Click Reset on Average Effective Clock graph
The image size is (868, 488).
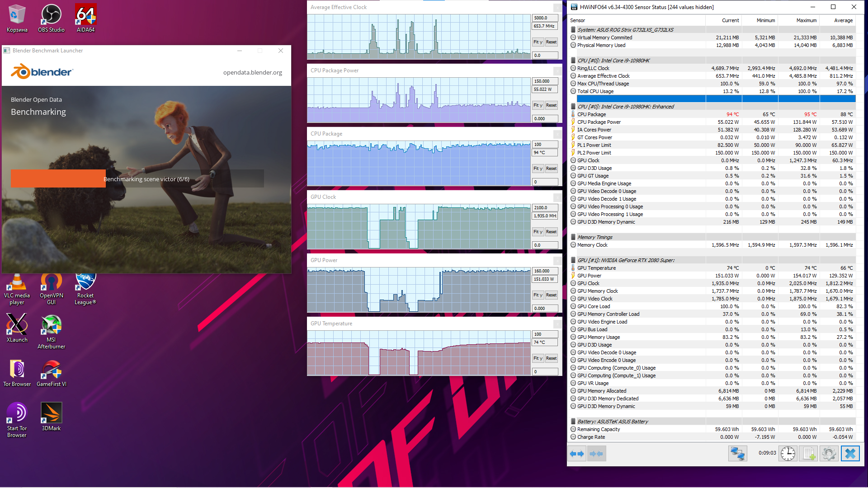click(x=551, y=42)
